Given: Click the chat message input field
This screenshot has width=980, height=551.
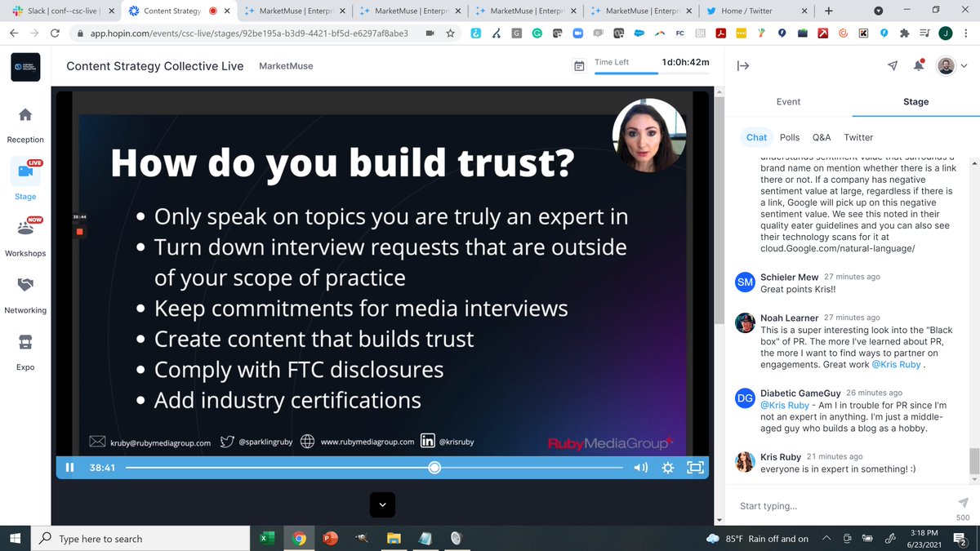Looking at the screenshot, I should [841, 506].
